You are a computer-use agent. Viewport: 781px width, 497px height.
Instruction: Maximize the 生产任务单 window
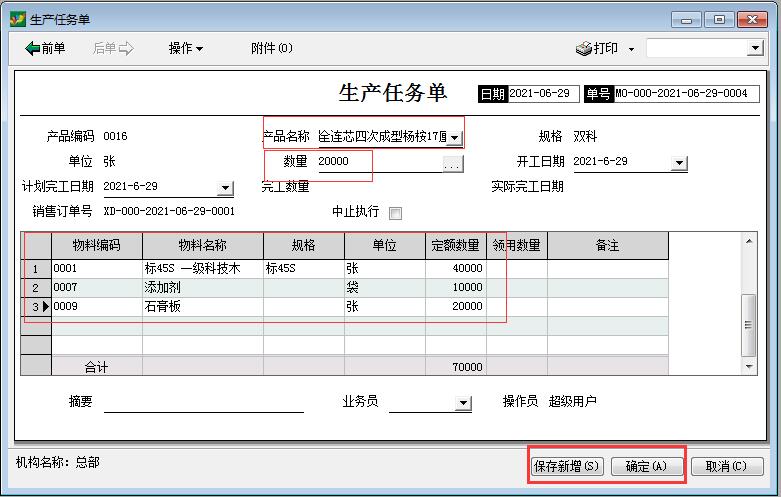point(719,20)
